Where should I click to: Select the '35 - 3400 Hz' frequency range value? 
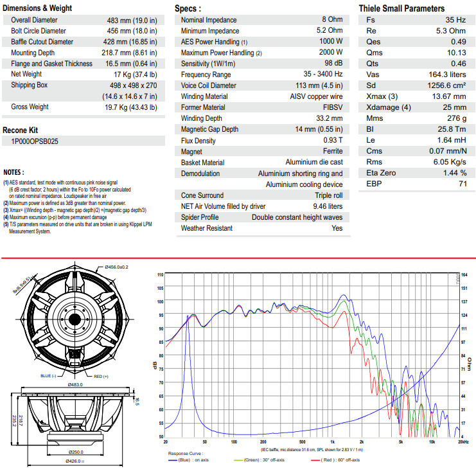pyautogui.click(x=323, y=74)
